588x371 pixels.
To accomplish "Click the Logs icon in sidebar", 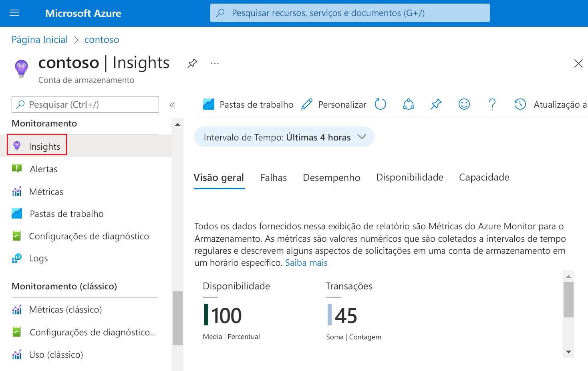I will [17, 259].
